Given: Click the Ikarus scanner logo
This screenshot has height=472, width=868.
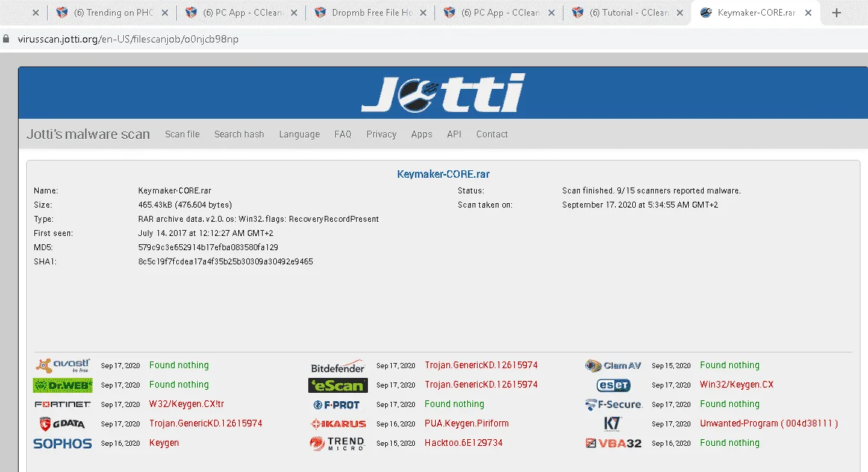Looking at the screenshot, I should 338,424.
